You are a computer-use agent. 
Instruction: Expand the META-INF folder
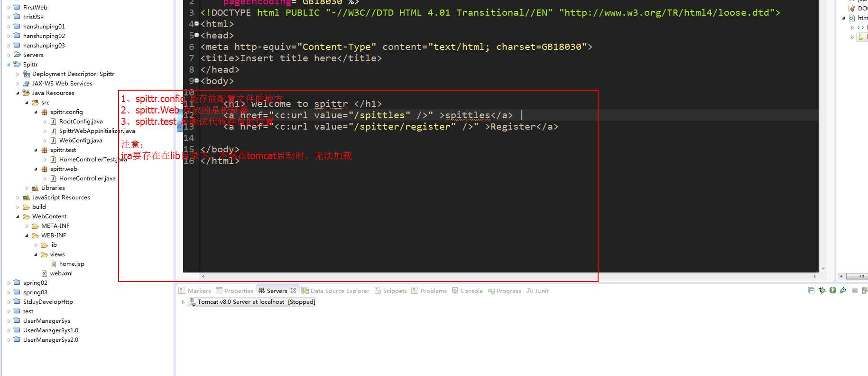pyautogui.click(x=27, y=226)
